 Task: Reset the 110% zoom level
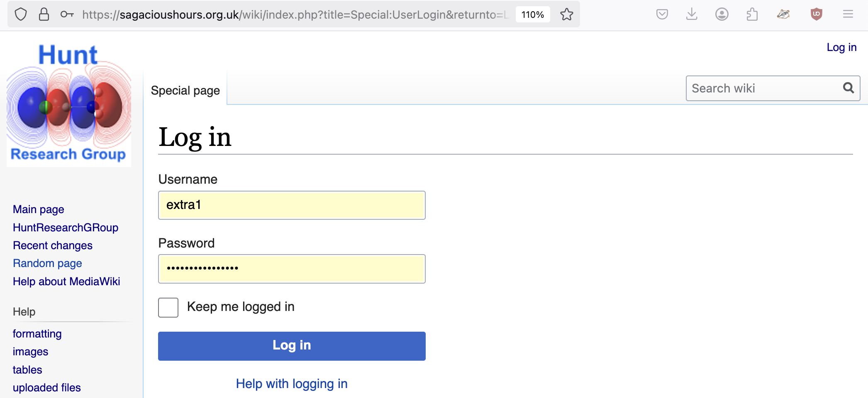(532, 14)
